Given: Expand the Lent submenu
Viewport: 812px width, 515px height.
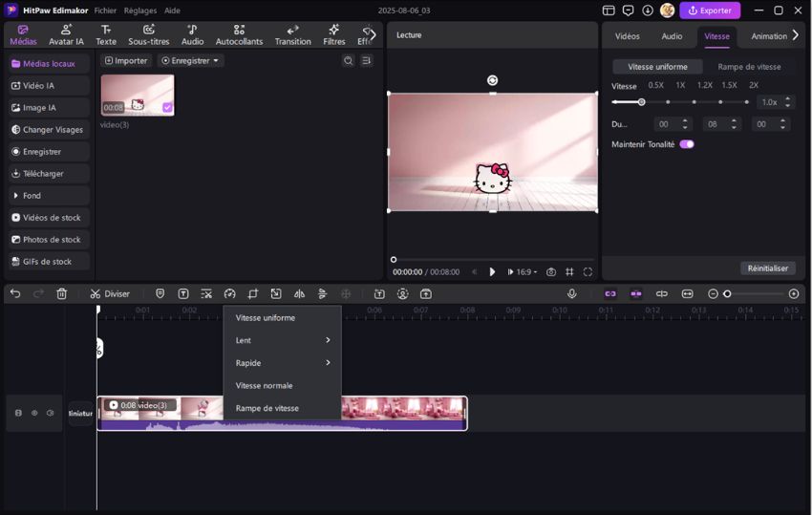Looking at the screenshot, I should point(282,340).
